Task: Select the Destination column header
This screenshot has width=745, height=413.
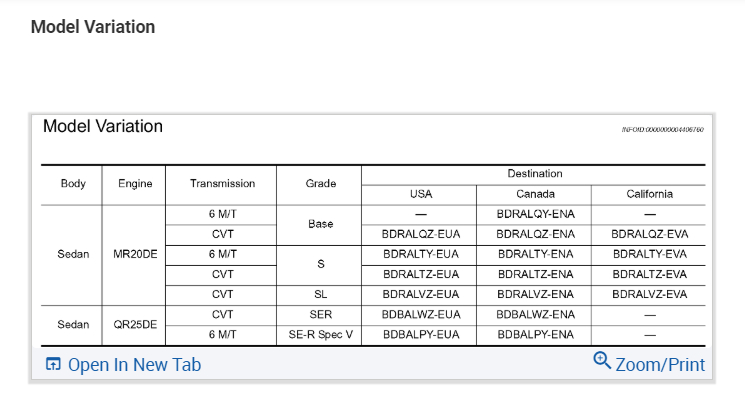Action: [535, 174]
